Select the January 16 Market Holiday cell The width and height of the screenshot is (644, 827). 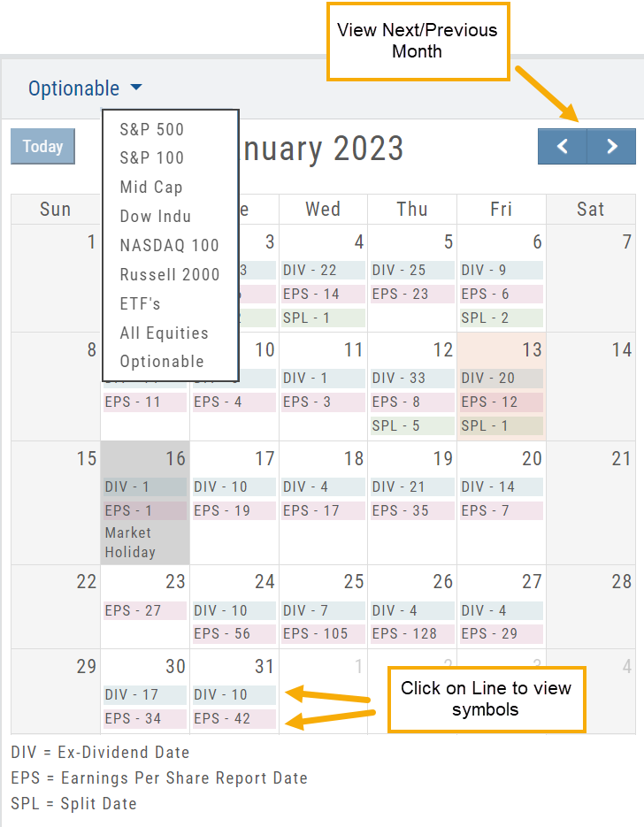145,542
